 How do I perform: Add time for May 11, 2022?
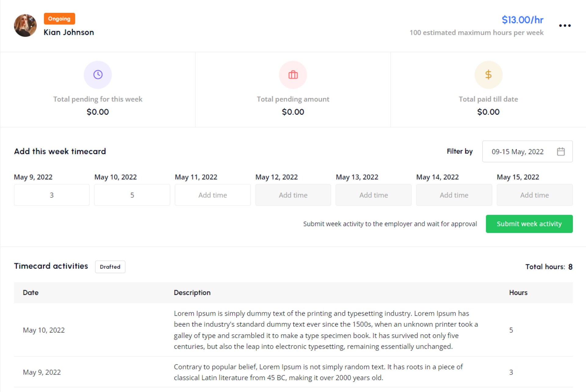[x=212, y=195]
